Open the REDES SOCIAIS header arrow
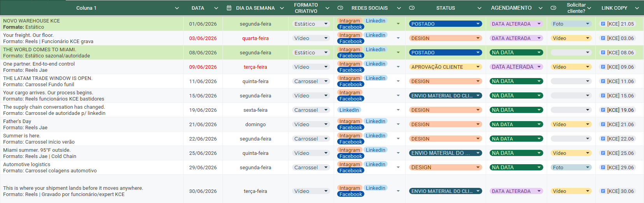Viewport: 644px width, 203px height. pos(399,8)
